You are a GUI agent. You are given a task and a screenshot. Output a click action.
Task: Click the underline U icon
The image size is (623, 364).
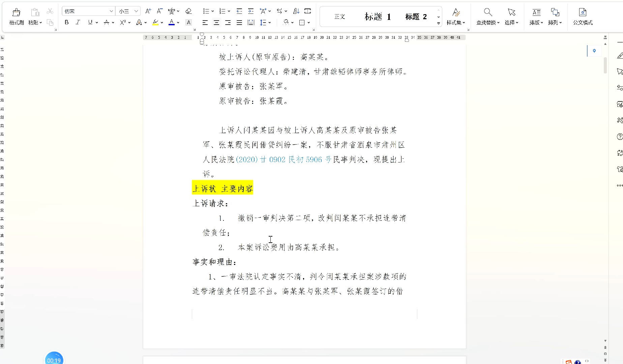point(90,22)
